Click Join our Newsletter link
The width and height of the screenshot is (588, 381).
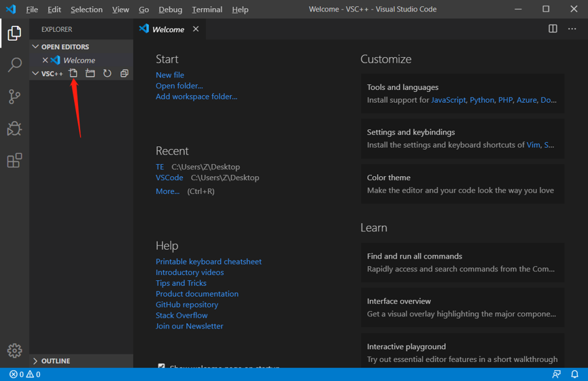click(x=190, y=326)
